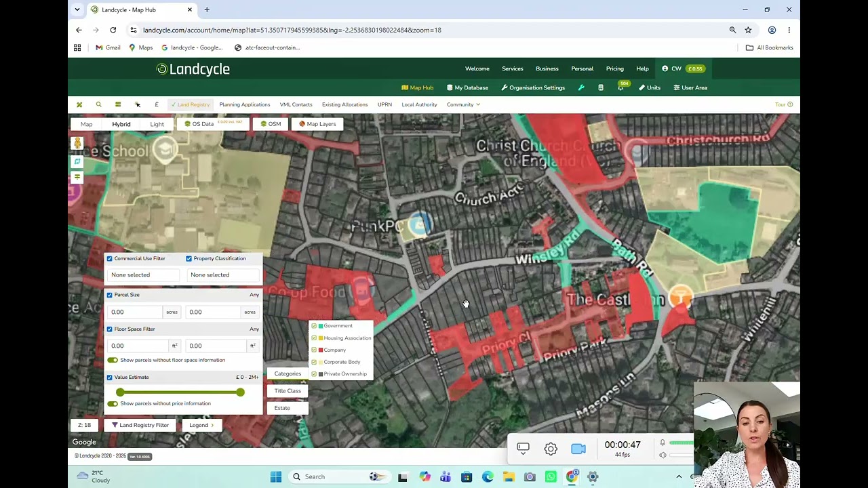
Task: Click the green layers stack toolbar icon
Action: click(117, 104)
